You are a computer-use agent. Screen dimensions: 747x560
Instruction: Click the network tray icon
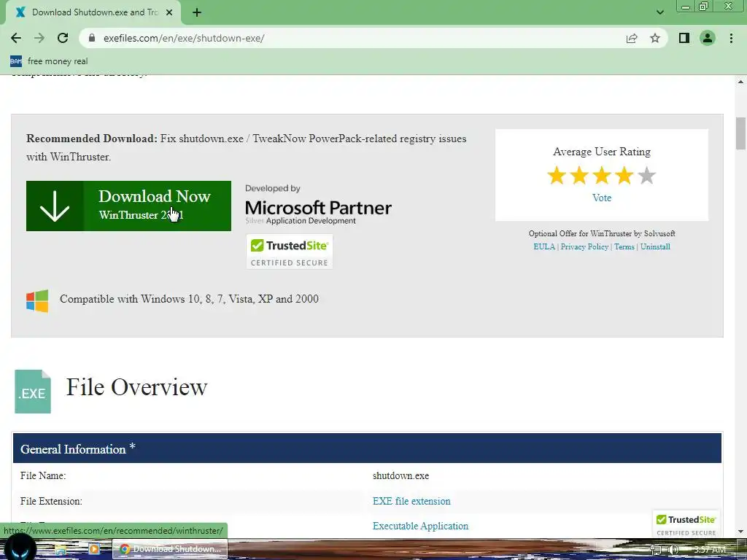coord(657,550)
